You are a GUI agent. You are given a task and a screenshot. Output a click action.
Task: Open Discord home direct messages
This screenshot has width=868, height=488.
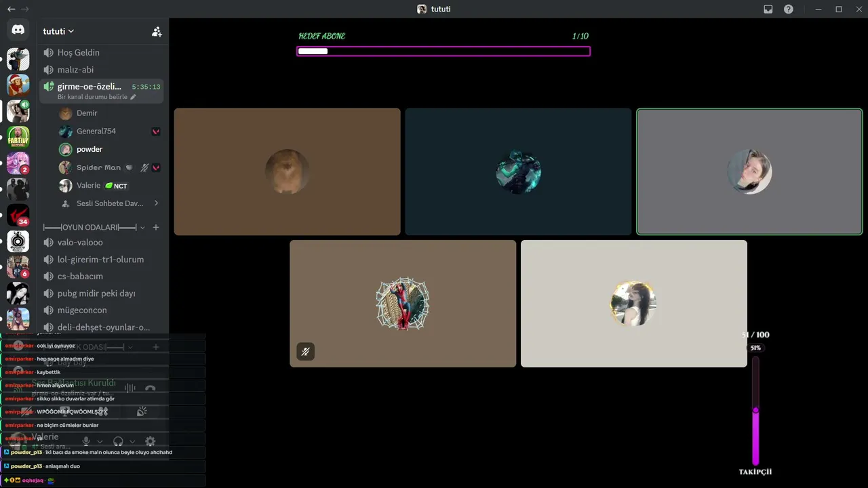(x=18, y=30)
